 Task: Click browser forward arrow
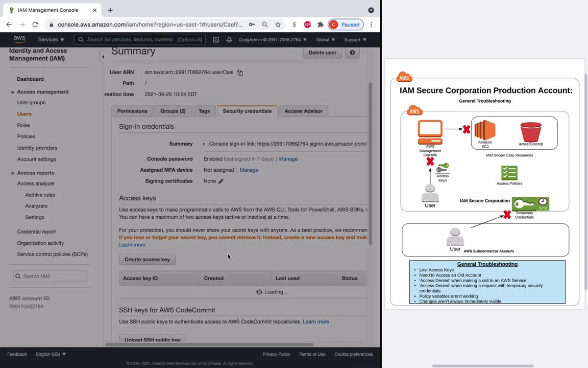click(x=22, y=25)
